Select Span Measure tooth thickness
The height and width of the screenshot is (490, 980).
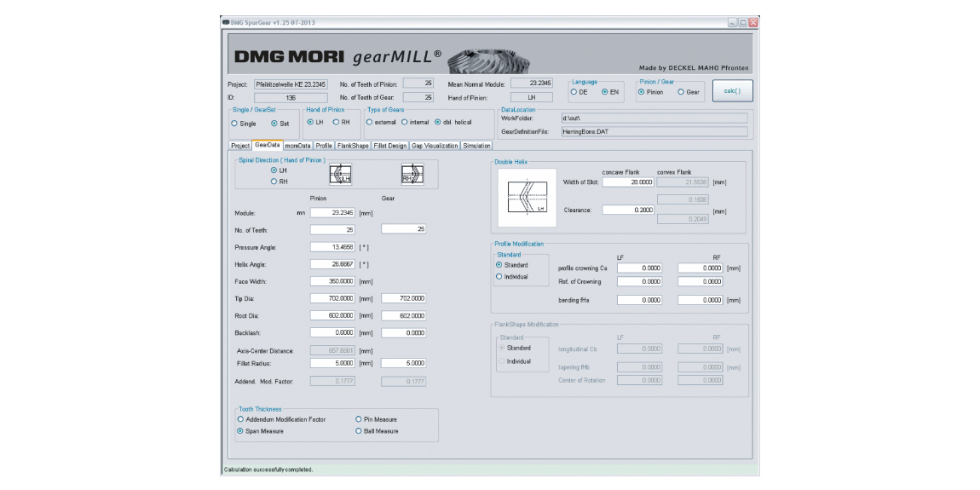point(240,430)
